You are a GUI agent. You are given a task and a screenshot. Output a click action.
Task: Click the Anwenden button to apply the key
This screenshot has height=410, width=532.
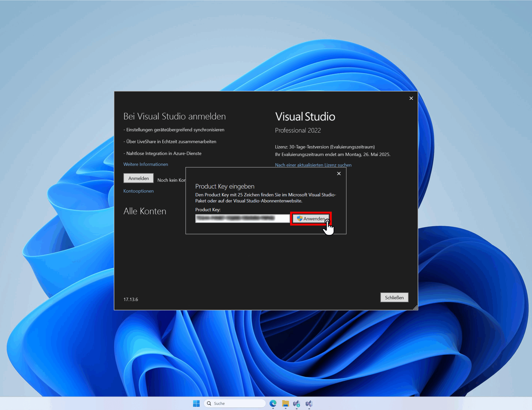(311, 219)
